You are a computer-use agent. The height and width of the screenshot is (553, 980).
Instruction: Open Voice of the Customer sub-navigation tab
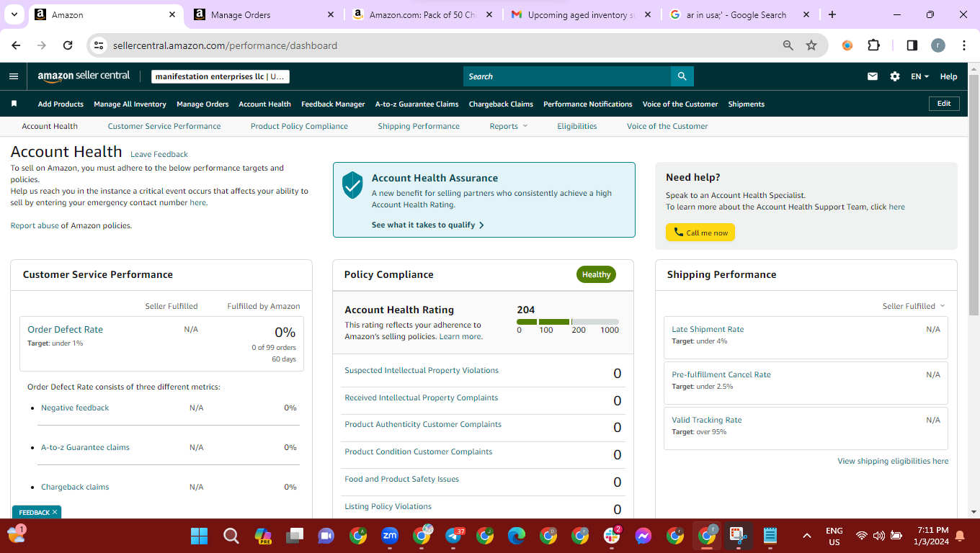tap(667, 126)
